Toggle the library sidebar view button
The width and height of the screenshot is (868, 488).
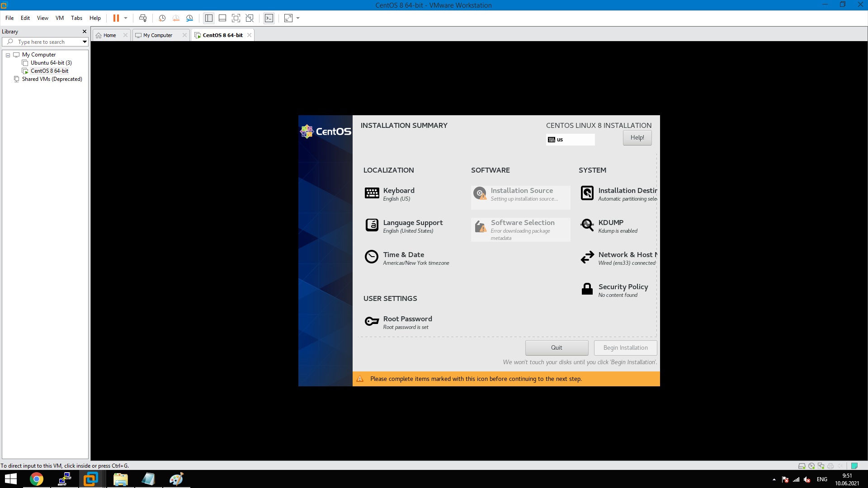click(209, 18)
